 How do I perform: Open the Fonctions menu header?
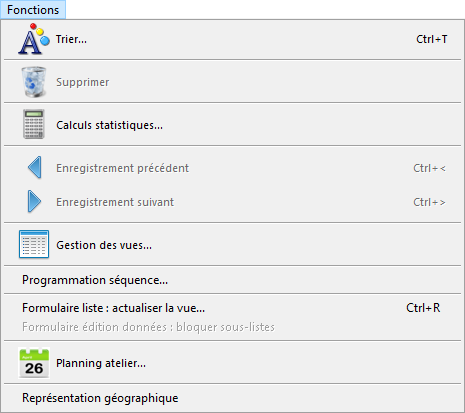33,10
